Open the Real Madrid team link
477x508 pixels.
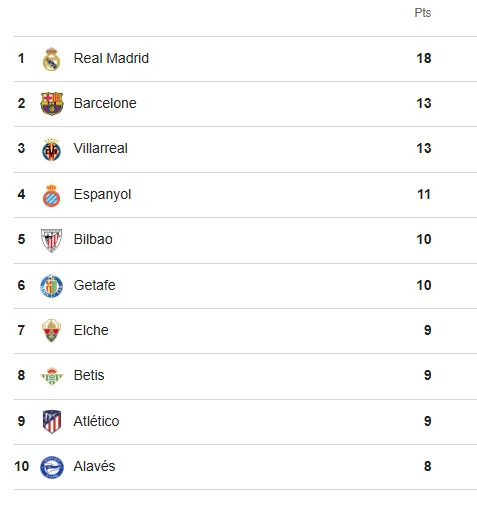tap(111, 58)
